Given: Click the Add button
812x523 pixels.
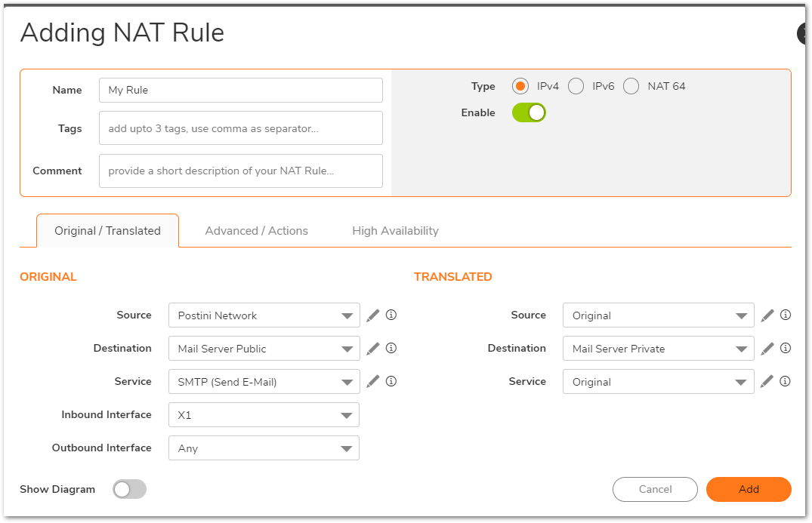Looking at the screenshot, I should click(749, 489).
